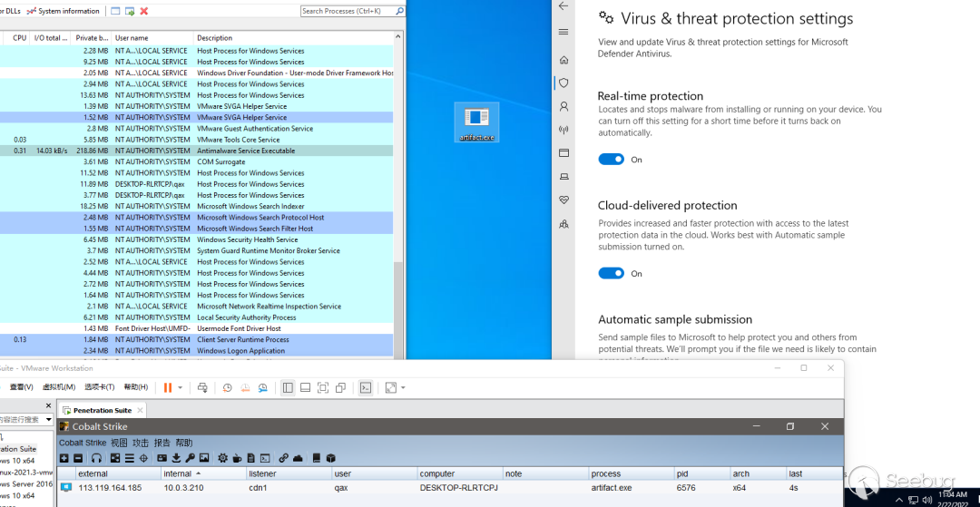Screen dimensions: 980x507
Task: Click the VMware pause virtual machine button
Action: [x=168, y=388]
